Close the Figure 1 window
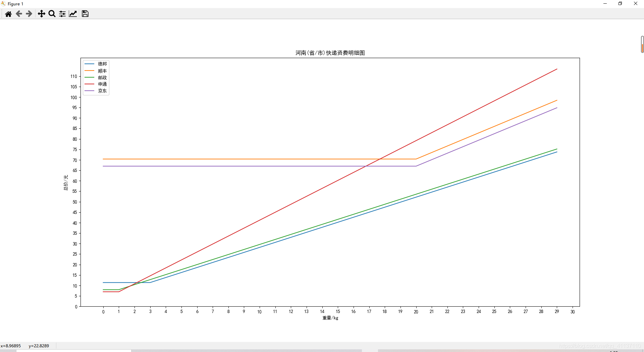 [636, 4]
